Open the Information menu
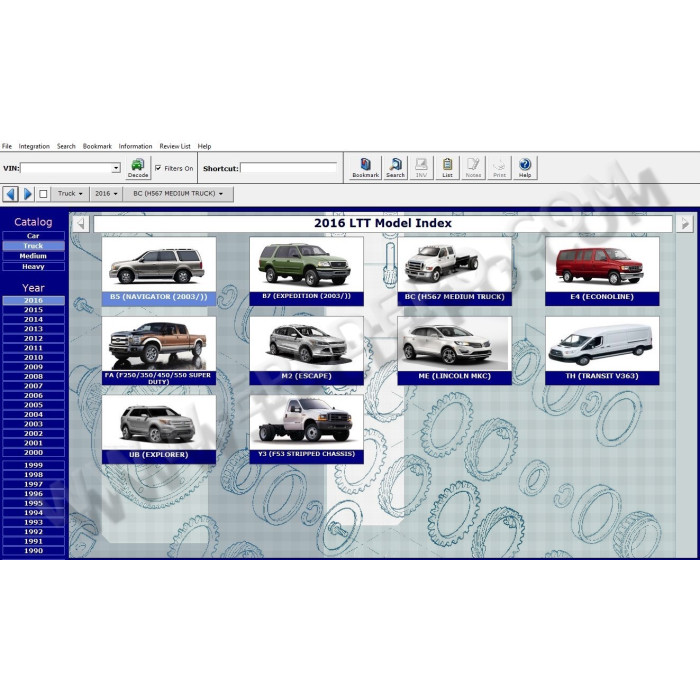 click(x=135, y=146)
